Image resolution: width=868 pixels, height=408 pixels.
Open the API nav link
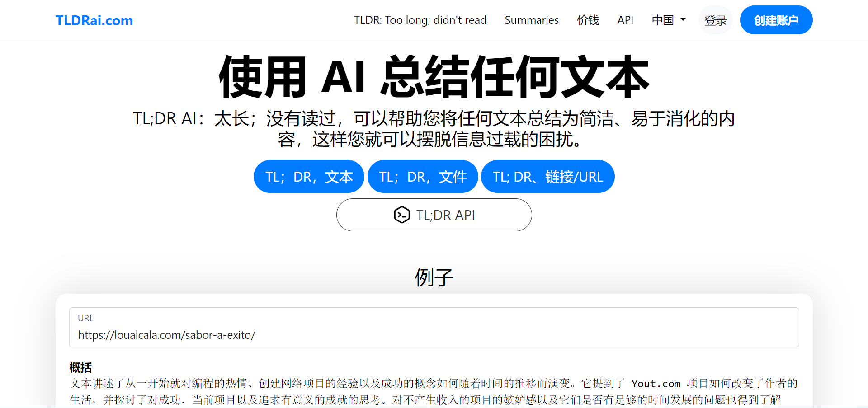point(625,20)
